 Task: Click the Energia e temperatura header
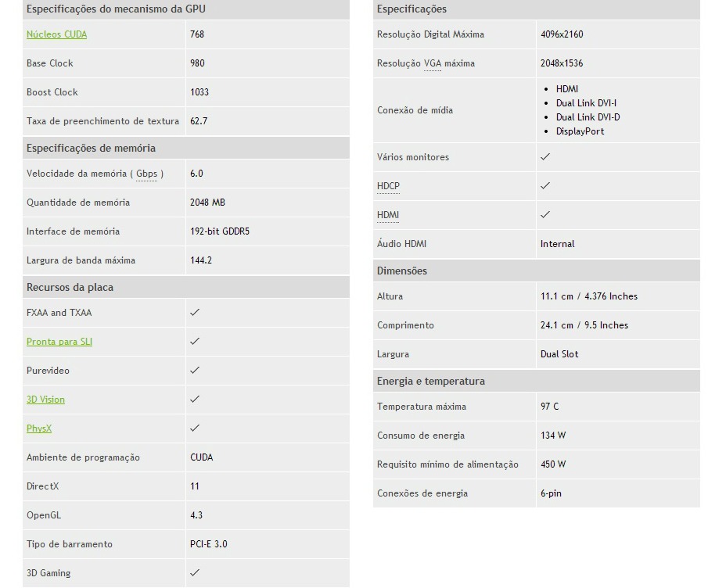tap(430, 381)
